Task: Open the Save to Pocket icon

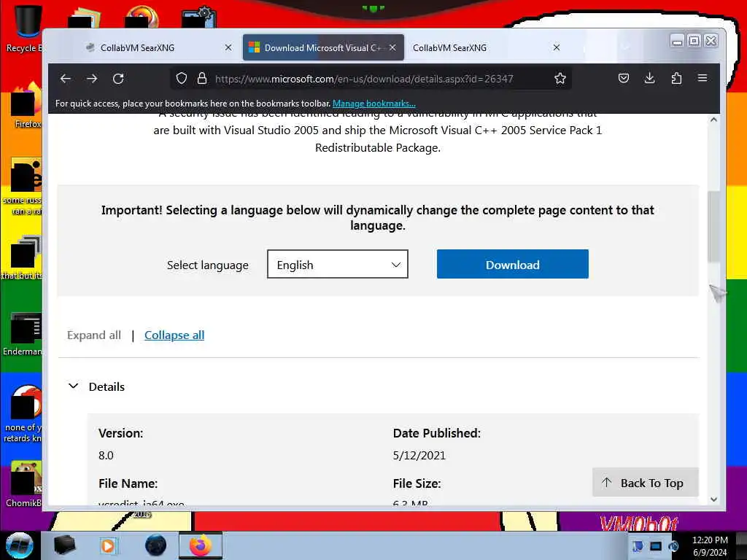Action: tap(623, 78)
